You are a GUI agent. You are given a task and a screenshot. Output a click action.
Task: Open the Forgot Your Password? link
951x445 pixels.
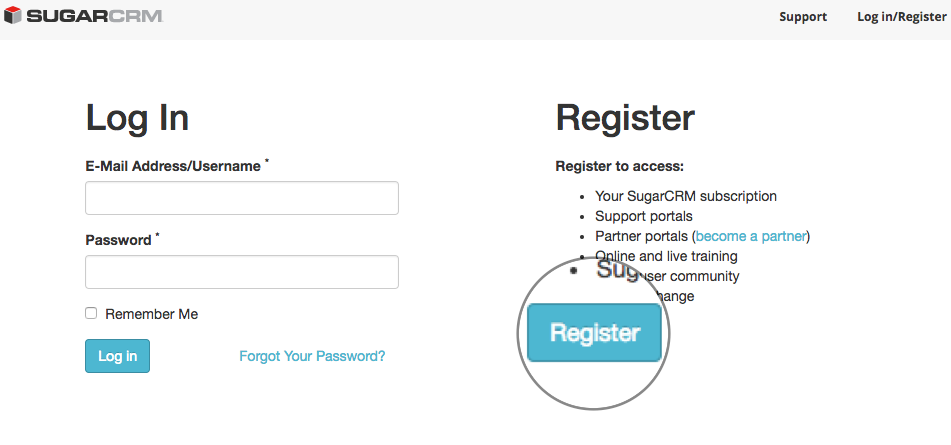coord(312,356)
